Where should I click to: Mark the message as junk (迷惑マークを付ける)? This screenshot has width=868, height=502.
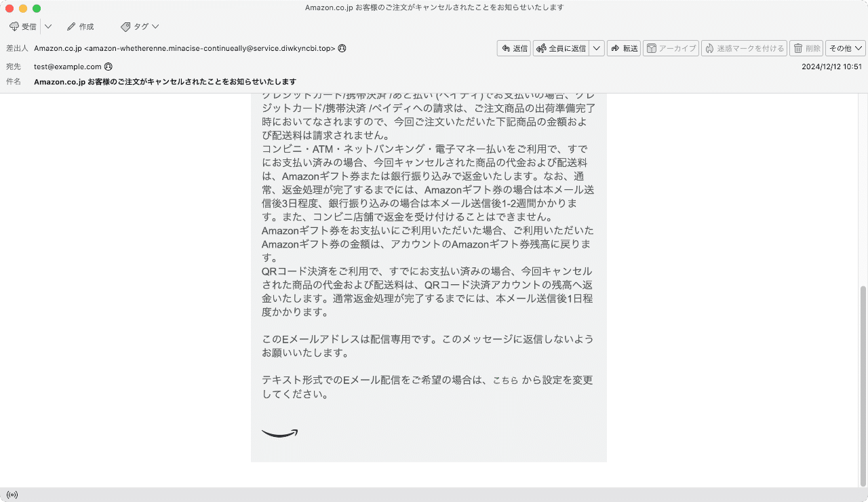(744, 48)
